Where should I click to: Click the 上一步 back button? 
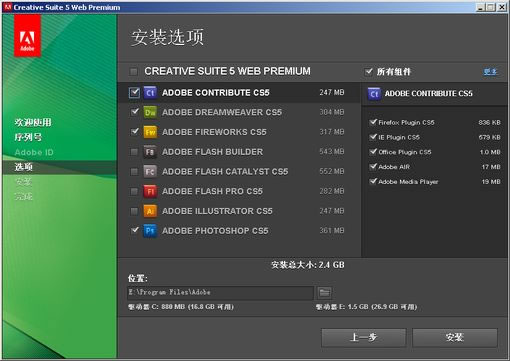click(364, 338)
